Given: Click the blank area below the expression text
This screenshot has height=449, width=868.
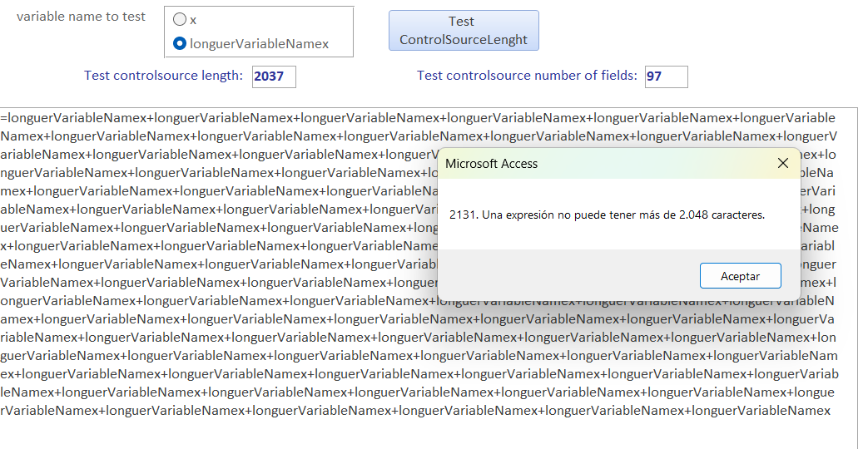Looking at the screenshot, I should point(416,432).
